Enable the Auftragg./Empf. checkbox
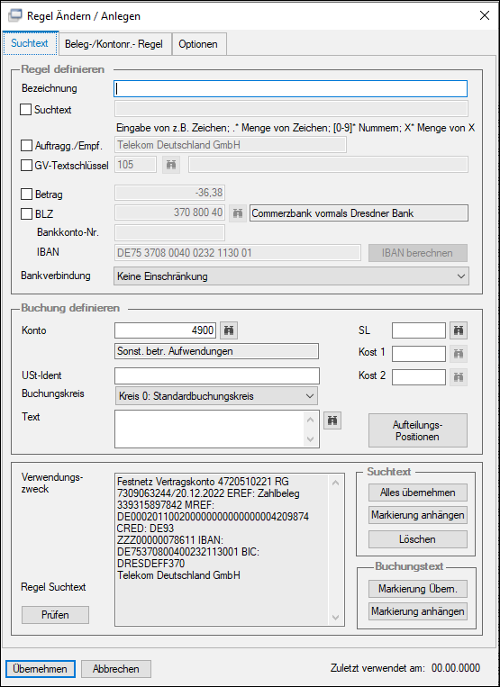 tap(26, 145)
